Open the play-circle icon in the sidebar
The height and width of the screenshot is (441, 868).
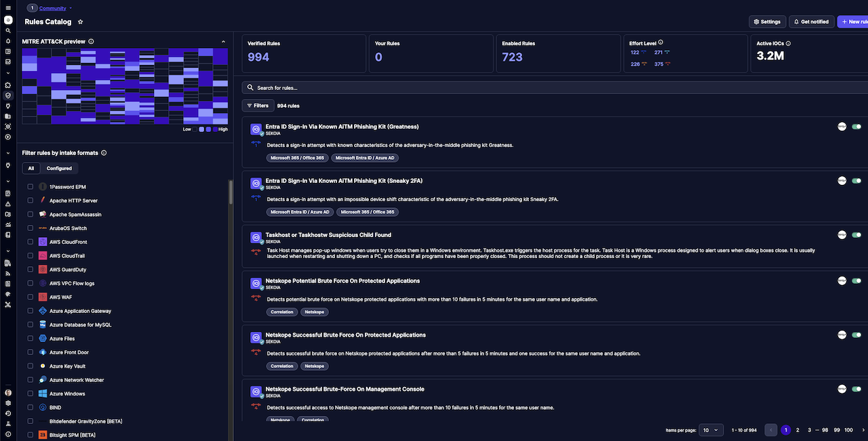pyautogui.click(x=8, y=137)
